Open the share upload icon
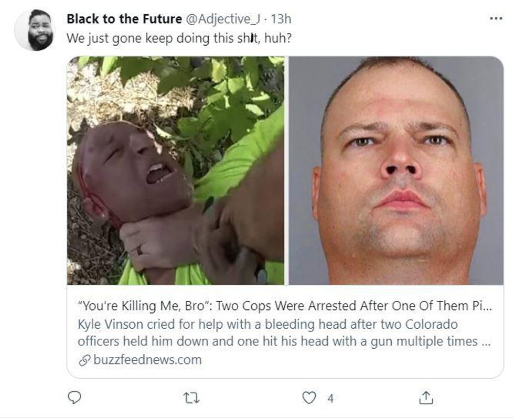The width and height of the screenshot is (514, 420). pyautogui.click(x=426, y=397)
